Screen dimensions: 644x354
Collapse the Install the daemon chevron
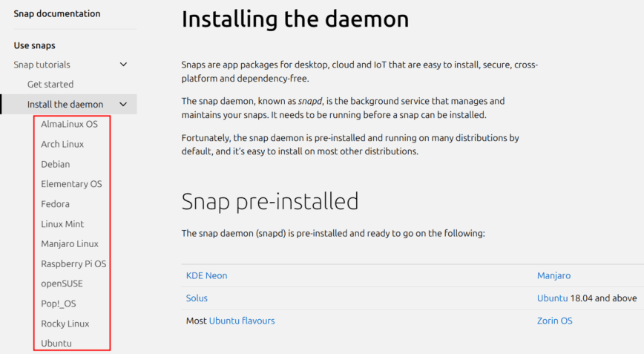[x=123, y=105]
